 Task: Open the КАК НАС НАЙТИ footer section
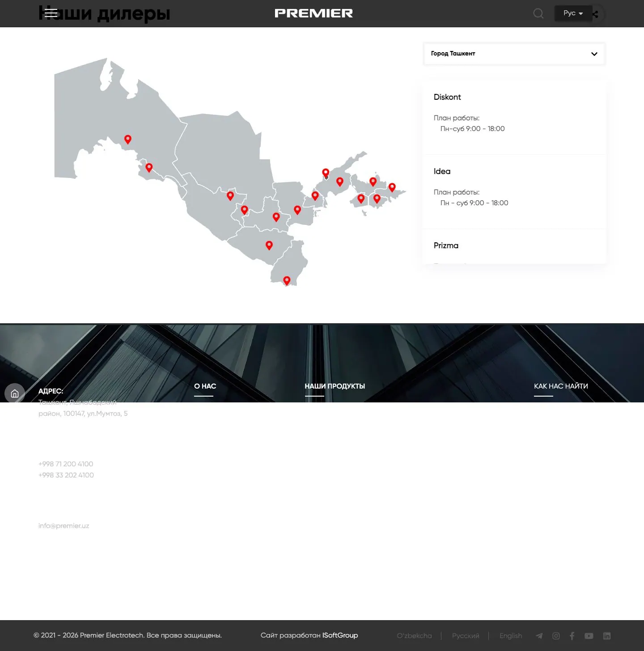tap(561, 386)
